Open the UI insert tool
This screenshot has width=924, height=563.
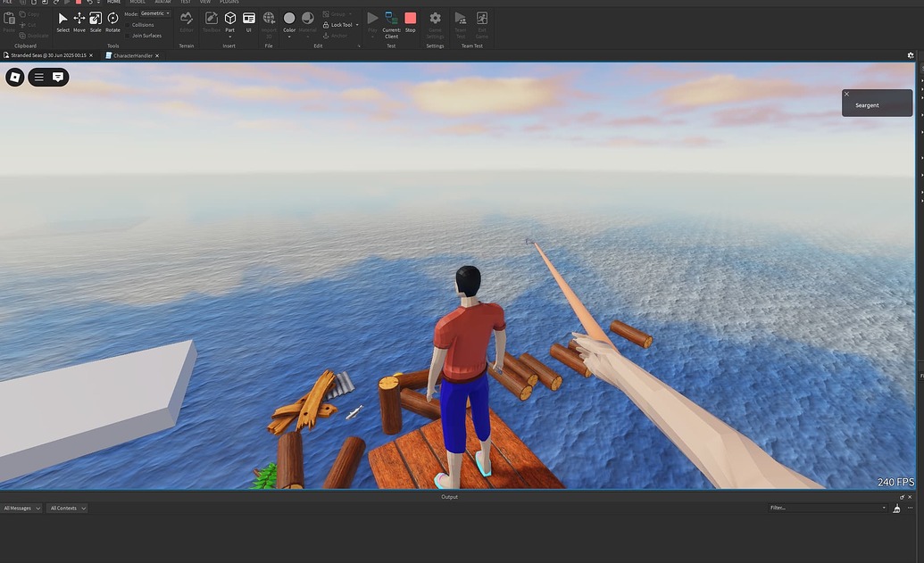click(249, 21)
